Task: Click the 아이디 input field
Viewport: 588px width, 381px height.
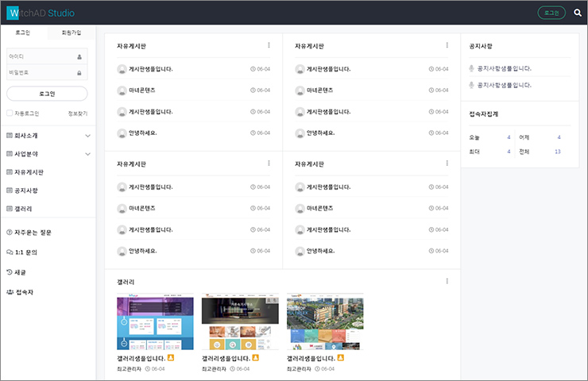Action: (47, 56)
